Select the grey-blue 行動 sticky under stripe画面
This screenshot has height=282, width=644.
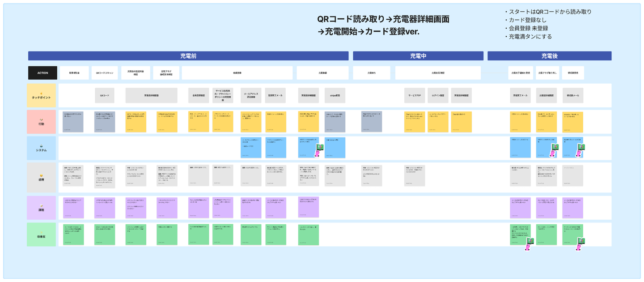click(335, 122)
